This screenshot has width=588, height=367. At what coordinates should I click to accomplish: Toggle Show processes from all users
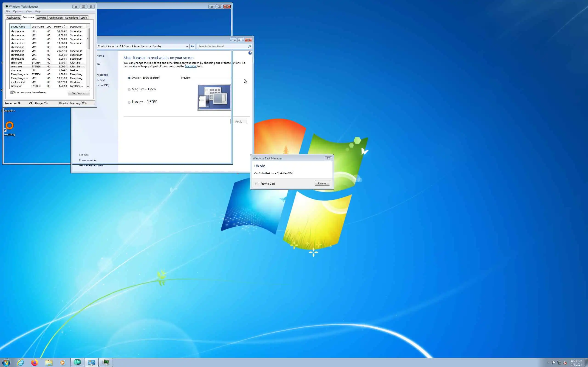11,92
